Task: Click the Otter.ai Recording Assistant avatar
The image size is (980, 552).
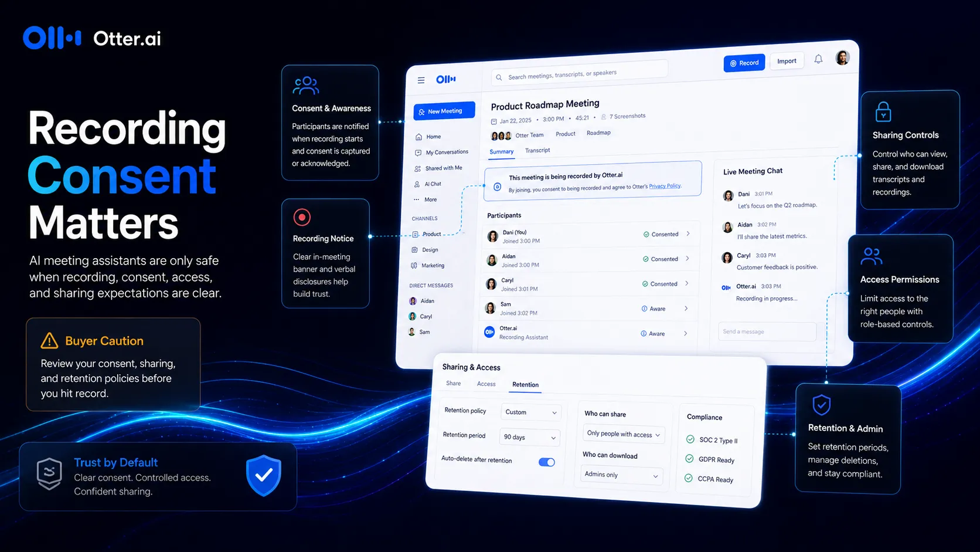Action: pyautogui.click(x=489, y=332)
